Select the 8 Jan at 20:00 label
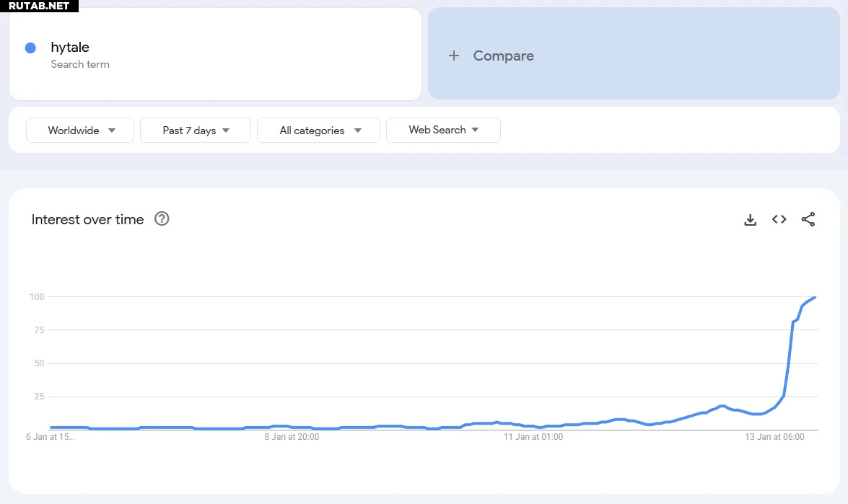This screenshot has width=848, height=504. pyautogui.click(x=292, y=437)
